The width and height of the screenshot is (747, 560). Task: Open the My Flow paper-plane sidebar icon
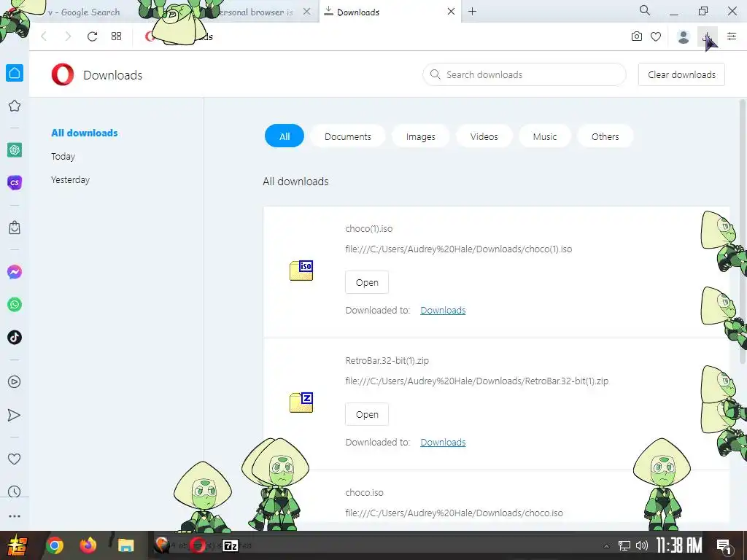[15, 415]
